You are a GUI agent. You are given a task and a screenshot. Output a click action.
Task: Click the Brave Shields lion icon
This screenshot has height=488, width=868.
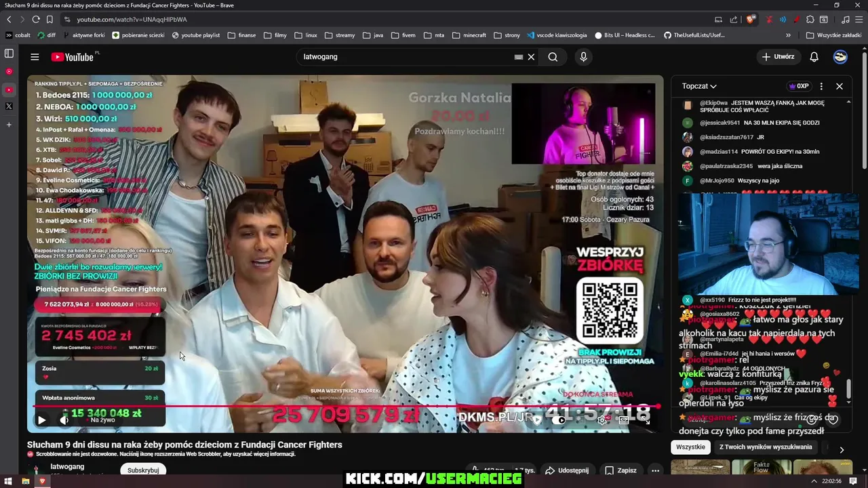751,20
